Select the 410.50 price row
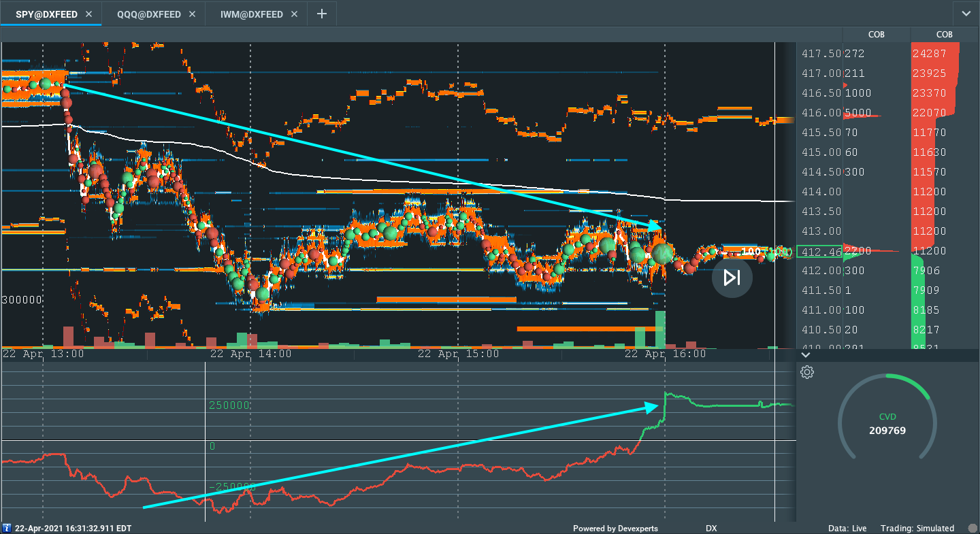 coord(822,330)
